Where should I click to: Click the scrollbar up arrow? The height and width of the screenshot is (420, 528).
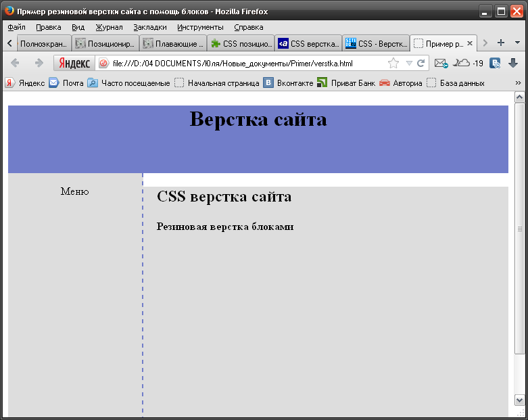519,97
